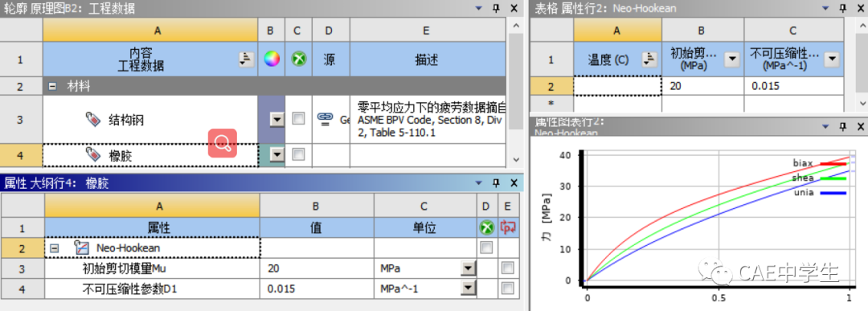868x311 pixels.
Task: Click the green shea legend swatch
Action: (x=833, y=178)
